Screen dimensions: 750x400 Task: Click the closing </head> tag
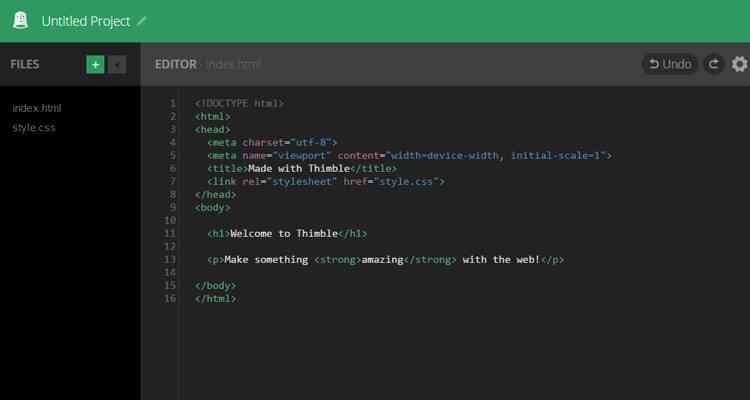coord(216,195)
